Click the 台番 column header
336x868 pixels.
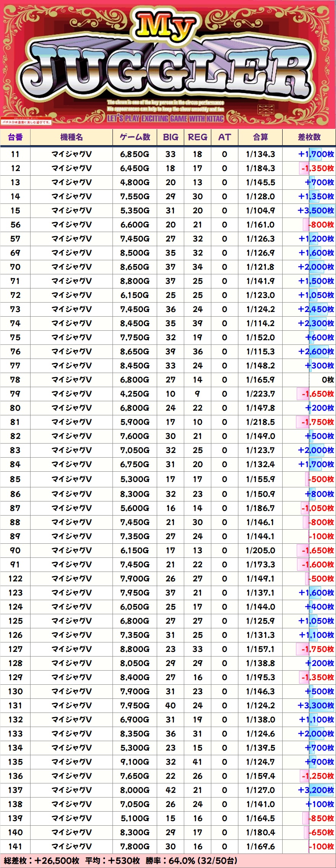tap(15, 137)
